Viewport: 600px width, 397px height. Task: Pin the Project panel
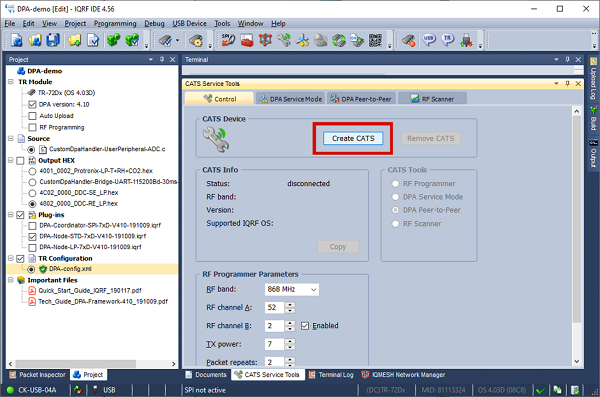point(162,59)
